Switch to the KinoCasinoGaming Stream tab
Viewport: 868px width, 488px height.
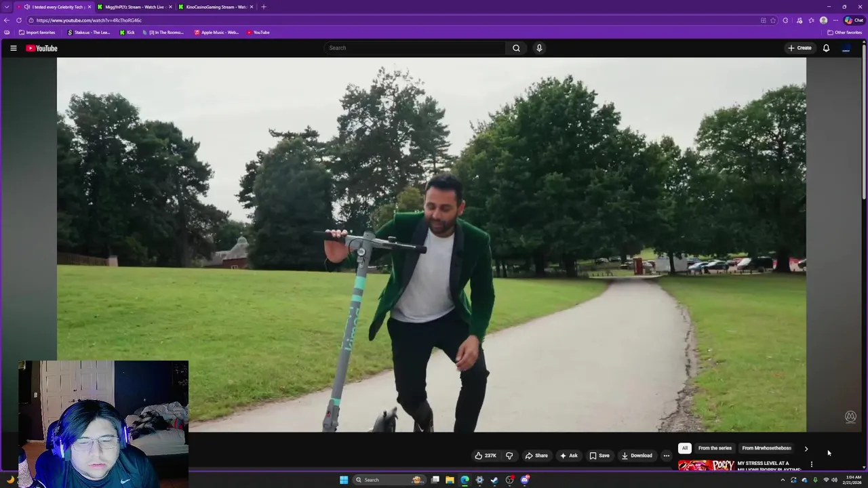(216, 7)
